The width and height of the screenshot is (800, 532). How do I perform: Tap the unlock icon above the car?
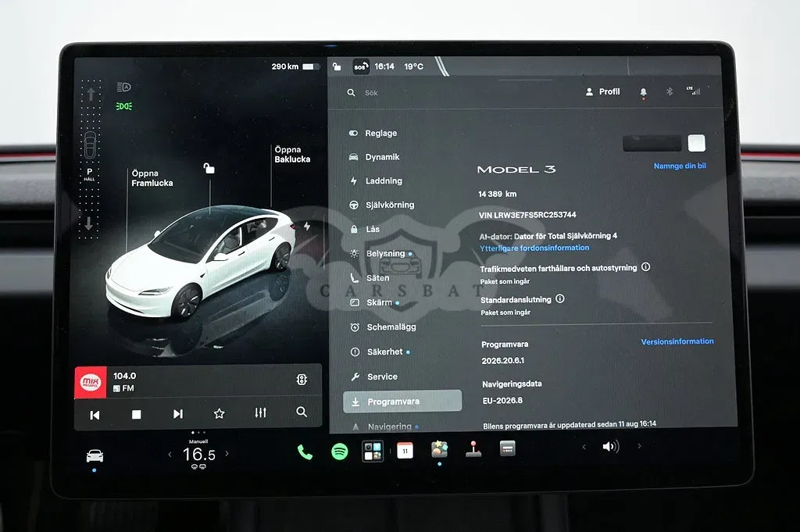tap(209, 168)
